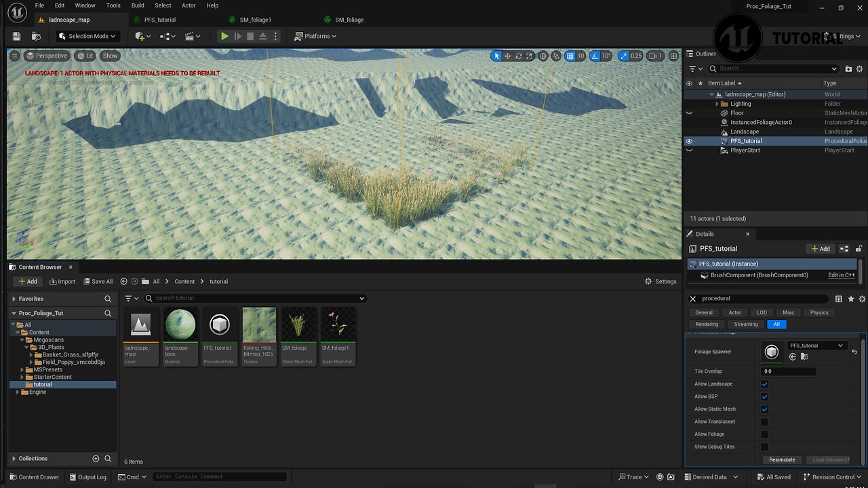Activate the Rotate tool in viewport

coord(518,56)
